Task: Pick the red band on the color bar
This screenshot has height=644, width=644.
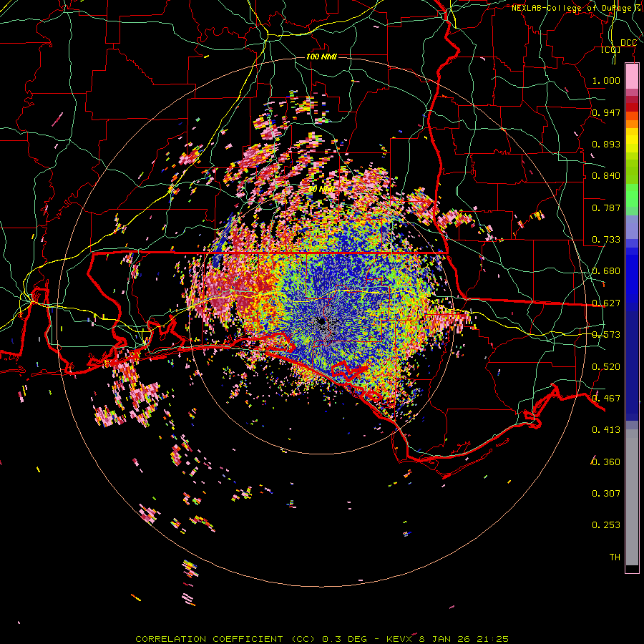Action: click(x=632, y=107)
